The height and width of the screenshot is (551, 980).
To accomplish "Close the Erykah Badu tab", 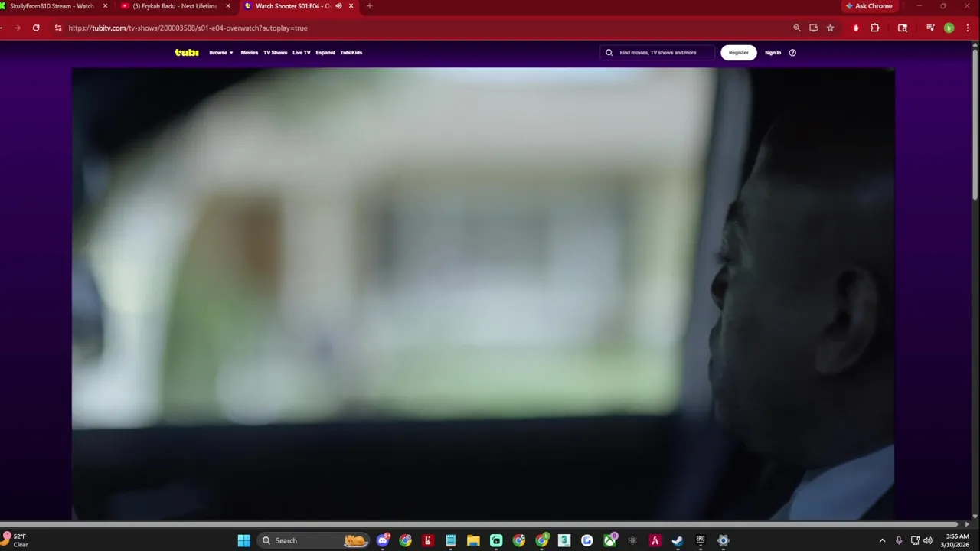I will (x=227, y=6).
